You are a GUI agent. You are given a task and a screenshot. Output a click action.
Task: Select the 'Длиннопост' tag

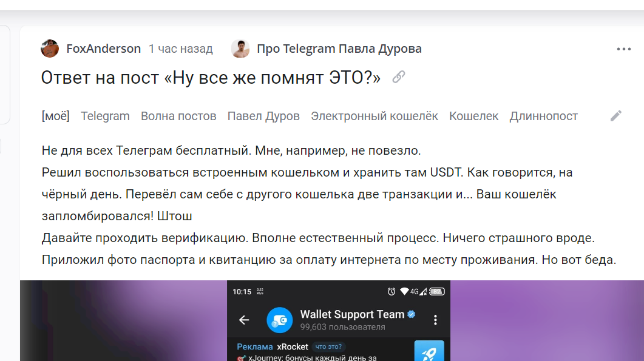coord(544,116)
